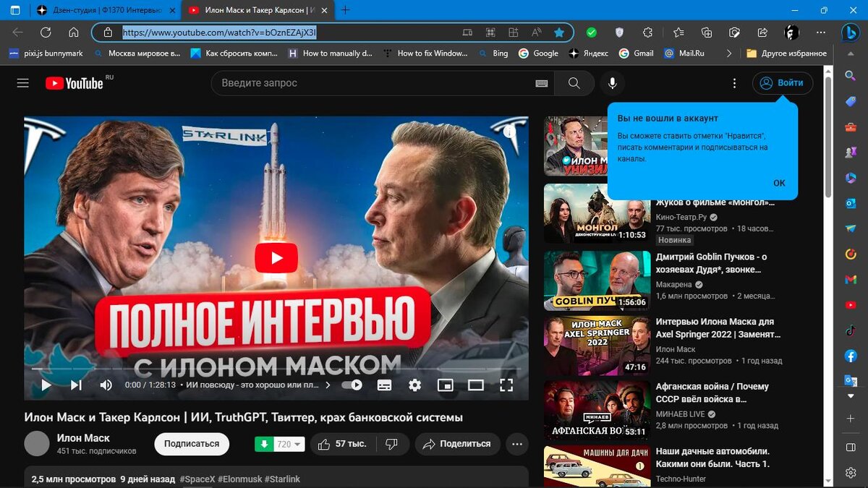
Task: Go to the YouTube home logo
Action: (x=75, y=83)
